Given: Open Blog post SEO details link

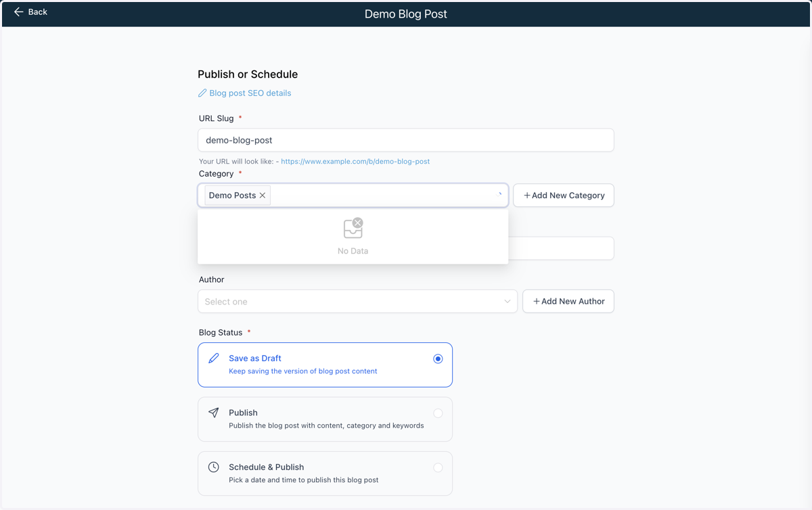Looking at the screenshot, I should click(250, 93).
